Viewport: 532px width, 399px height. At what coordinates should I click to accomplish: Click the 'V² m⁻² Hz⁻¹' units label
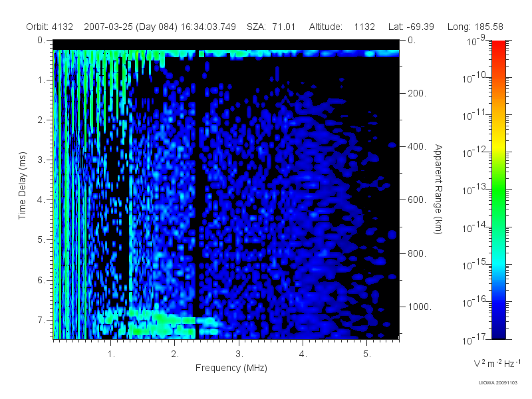pyautogui.click(x=497, y=363)
